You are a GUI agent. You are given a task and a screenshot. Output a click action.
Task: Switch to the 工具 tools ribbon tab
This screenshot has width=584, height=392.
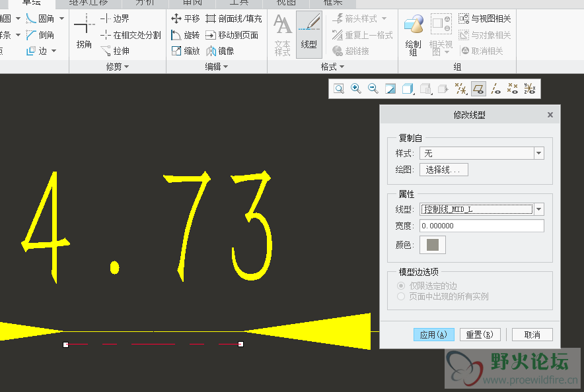click(x=239, y=3)
